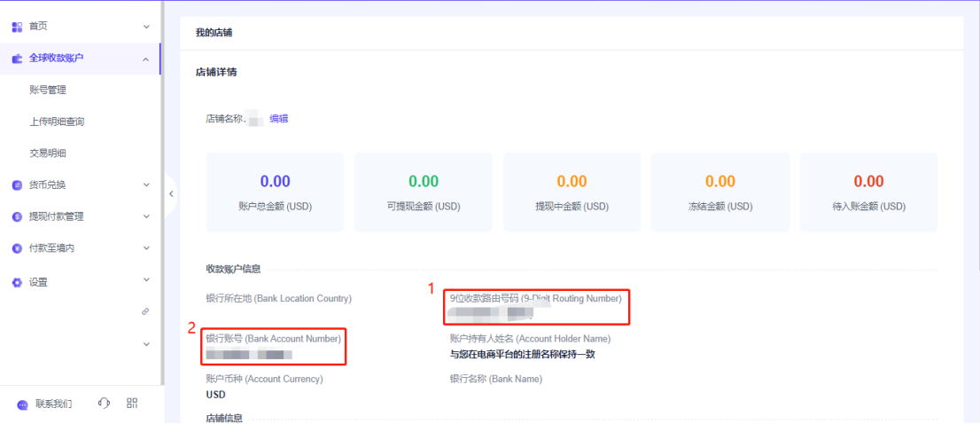Click the 联系我们 contact us link

click(x=54, y=404)
